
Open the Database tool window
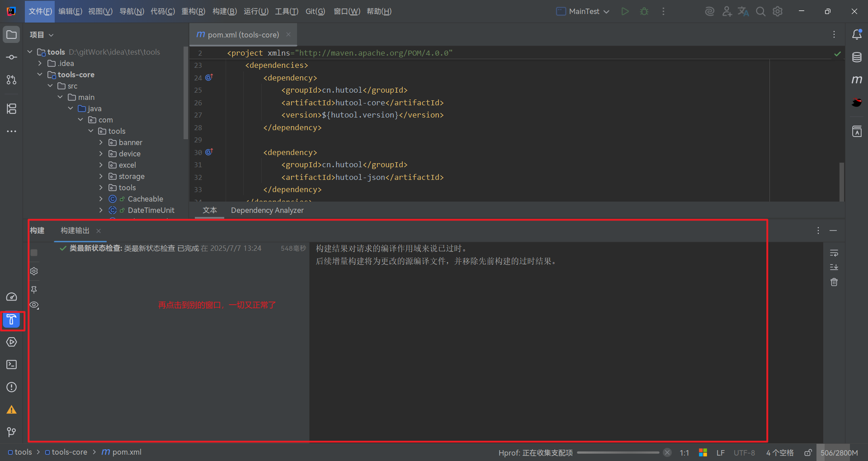tap(857, 57)
